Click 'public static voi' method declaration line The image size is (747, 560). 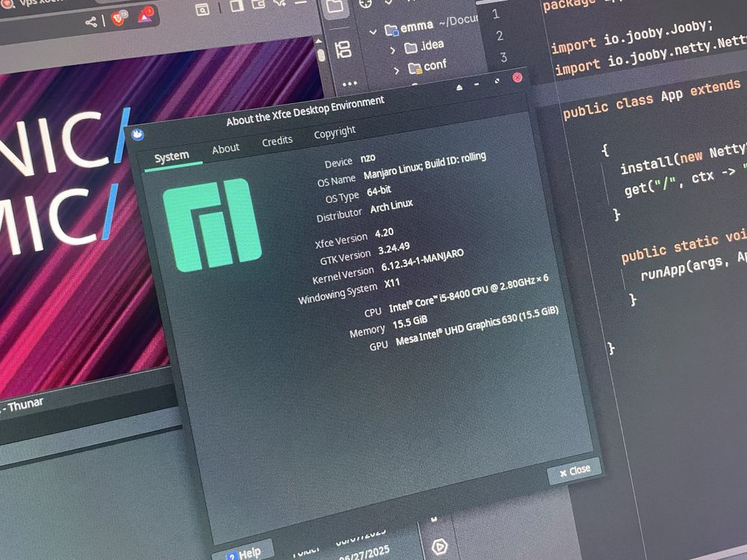click(684, 246)
